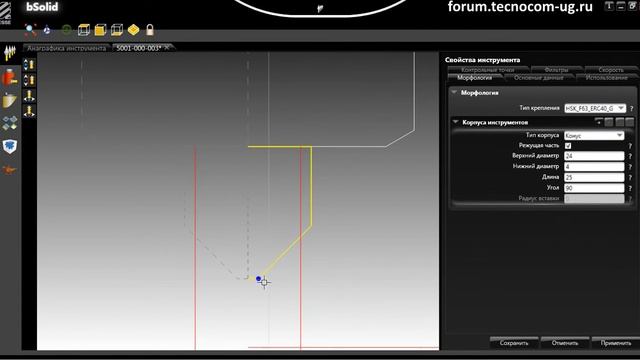Screen dimensions: 640x360
Task: Click the Верхний диаметр input field
Action: 594,156
